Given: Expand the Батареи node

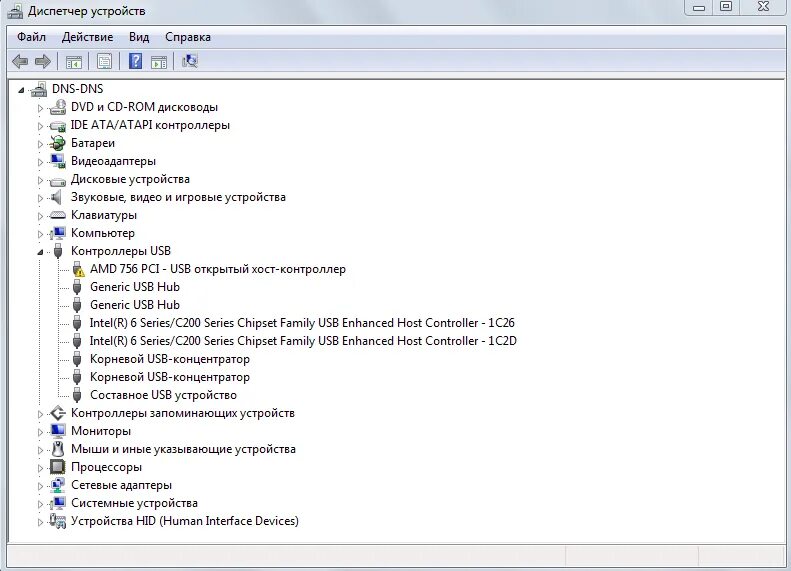Looking at the screenshot, I should [x=40, y=144].
